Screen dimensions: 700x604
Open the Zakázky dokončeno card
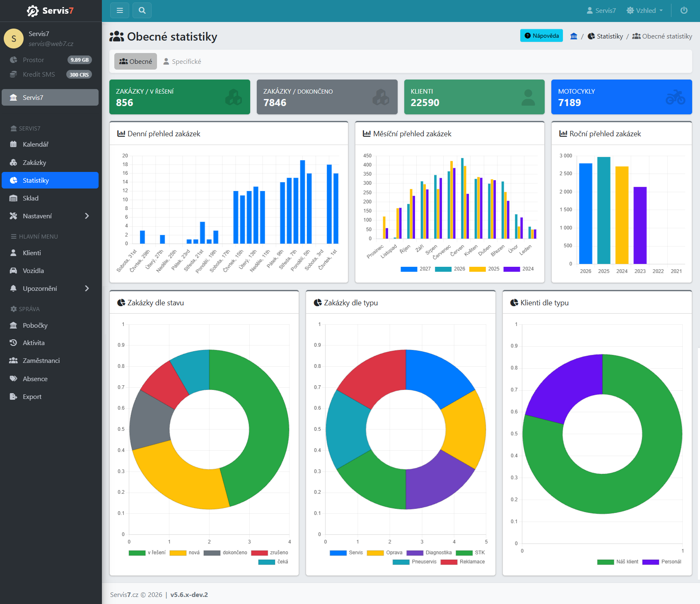(327, 97)
